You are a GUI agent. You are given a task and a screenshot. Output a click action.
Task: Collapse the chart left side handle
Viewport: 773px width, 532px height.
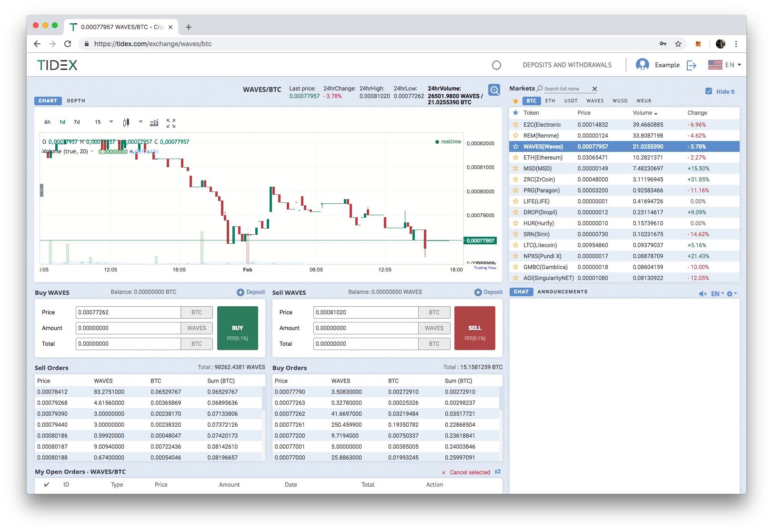click(x=41, y=190)
